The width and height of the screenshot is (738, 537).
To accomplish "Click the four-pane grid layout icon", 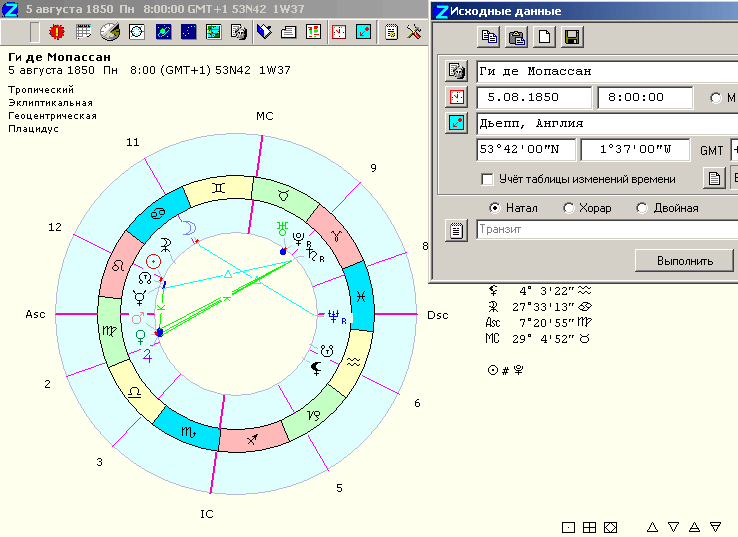I will [x=589, y=528].
